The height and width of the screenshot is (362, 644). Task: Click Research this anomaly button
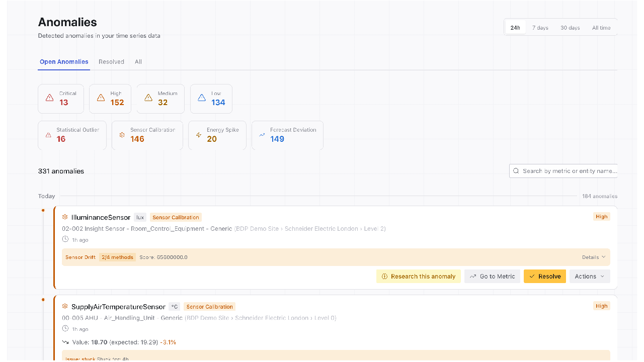(418, 276)
